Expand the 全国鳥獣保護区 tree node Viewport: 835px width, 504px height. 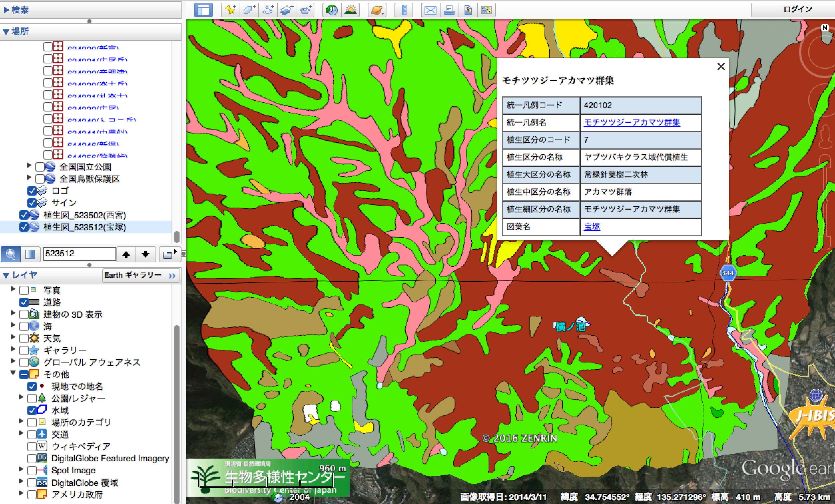click(29, 177)
